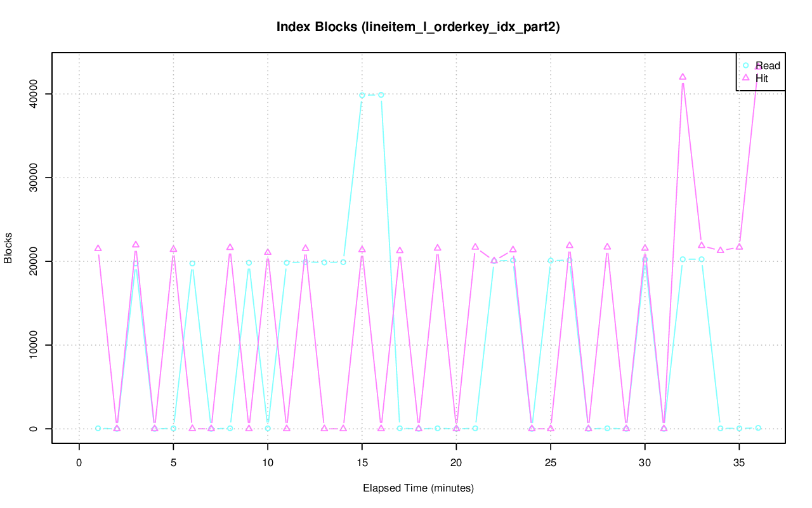Click the Read circle marker in legend
Viewport: 812px width, 508px height.
coord(746,65)
